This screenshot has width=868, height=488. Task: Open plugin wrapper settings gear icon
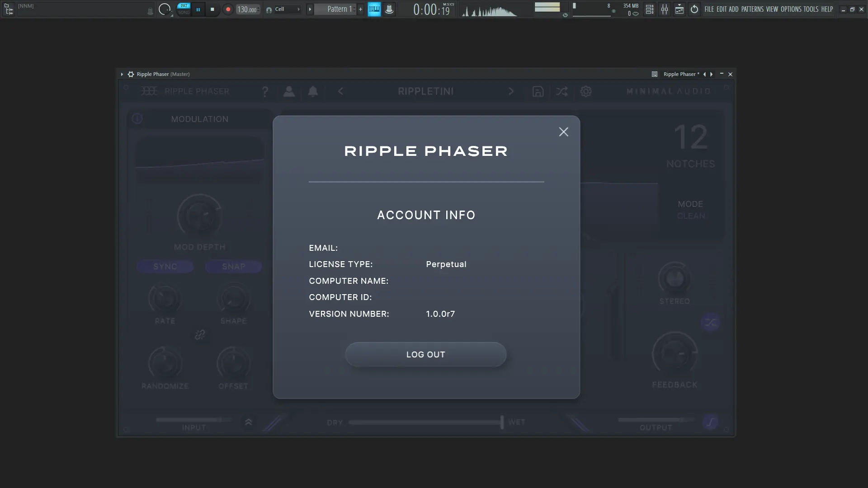point(131,74)
